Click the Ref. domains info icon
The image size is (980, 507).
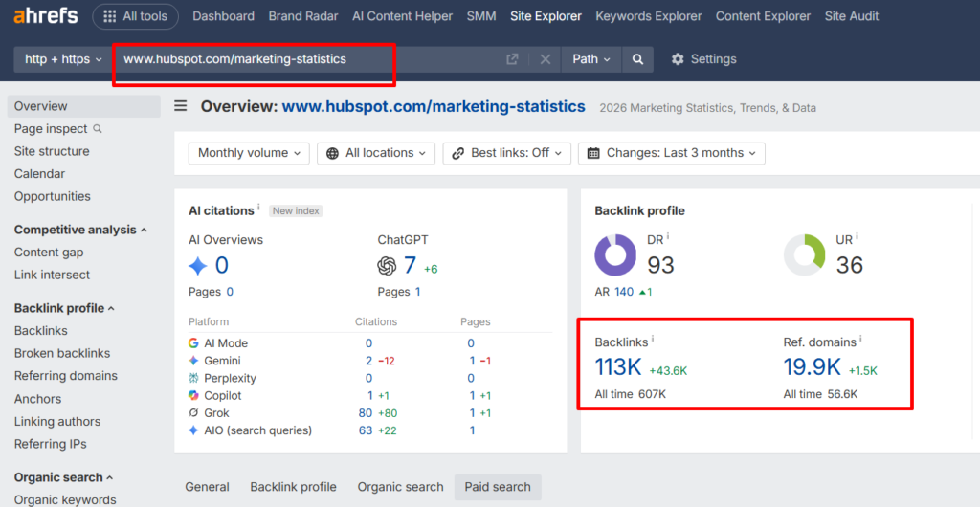(x=860, y=339)
